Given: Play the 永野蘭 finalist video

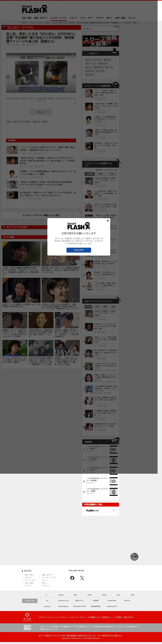Looking at the screenshot, I should click(x=114, y=492).
